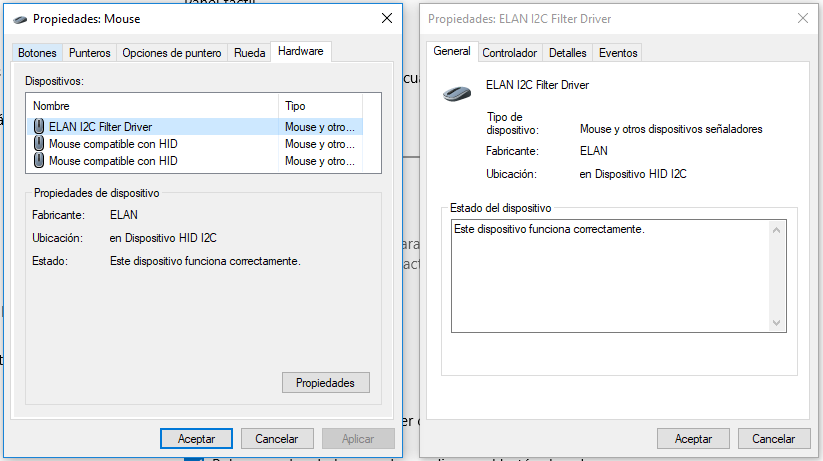This screenshot has width=823, height=461.
Task: Open the Detalles tab
Action: coord(567,53)
